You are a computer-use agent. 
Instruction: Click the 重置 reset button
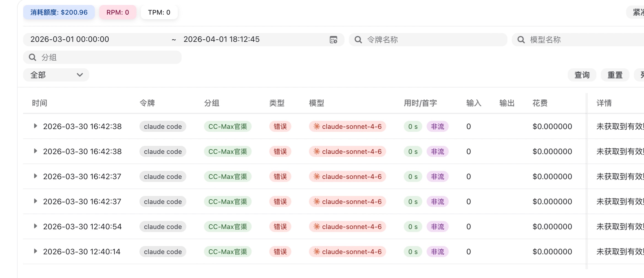[x=615, y=75]
